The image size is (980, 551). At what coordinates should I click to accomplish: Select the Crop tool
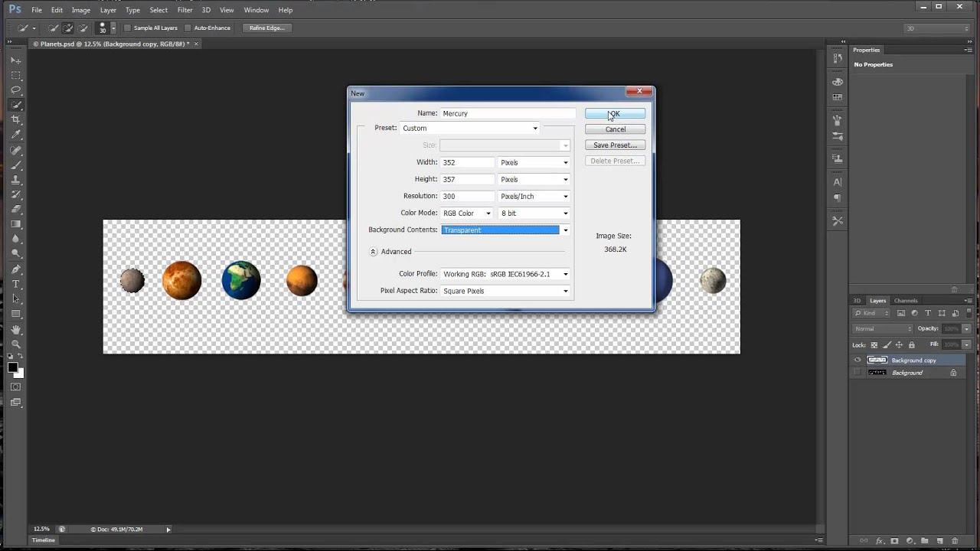tap(16, 119)
